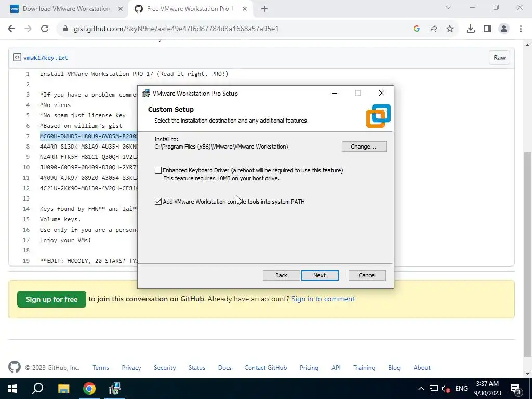
Task: Open the Pricing footer link
Action: 309,368
